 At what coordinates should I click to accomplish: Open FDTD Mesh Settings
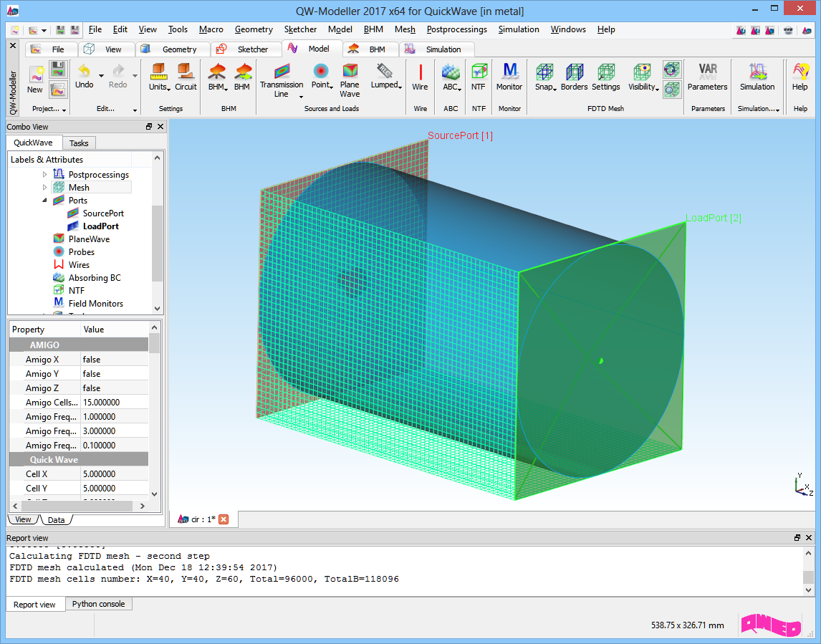click(x=606, y=77)
